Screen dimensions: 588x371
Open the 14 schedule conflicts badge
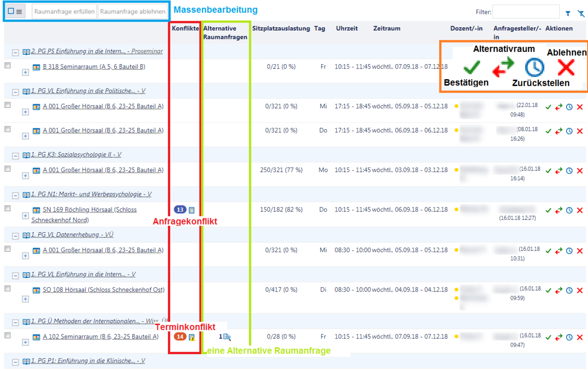click(180, 336)
